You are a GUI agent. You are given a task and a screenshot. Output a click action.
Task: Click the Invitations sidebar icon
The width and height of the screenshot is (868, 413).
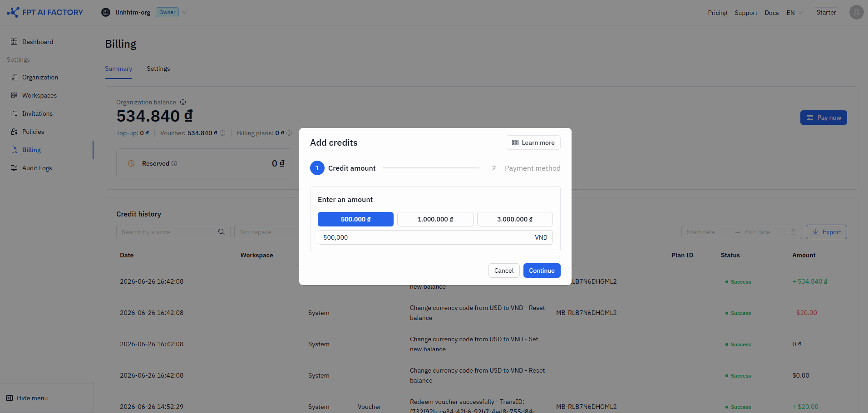pyautogui.click(x=14, y=113)
